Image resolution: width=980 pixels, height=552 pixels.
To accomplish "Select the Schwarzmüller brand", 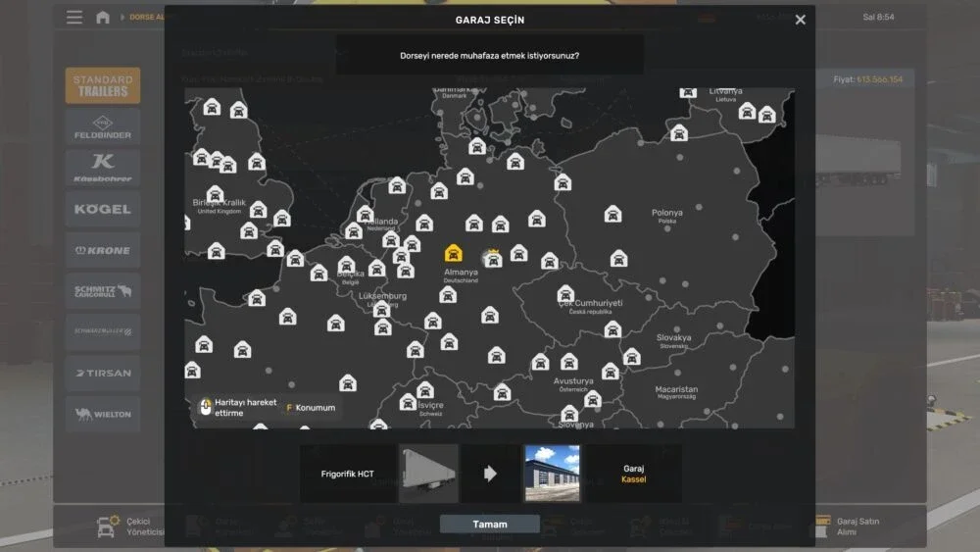I will (103, 332).
